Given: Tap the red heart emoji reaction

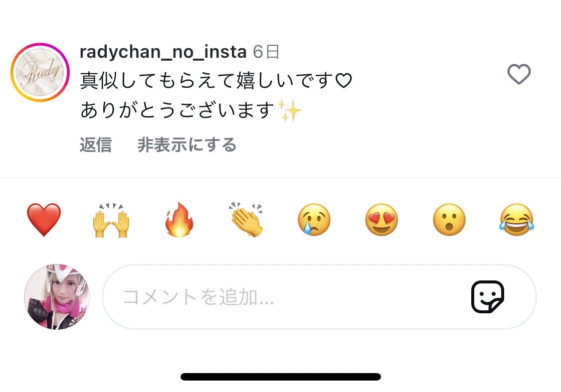Looking at the screenshot, I should pyautogui.click(x=44, y=220).
